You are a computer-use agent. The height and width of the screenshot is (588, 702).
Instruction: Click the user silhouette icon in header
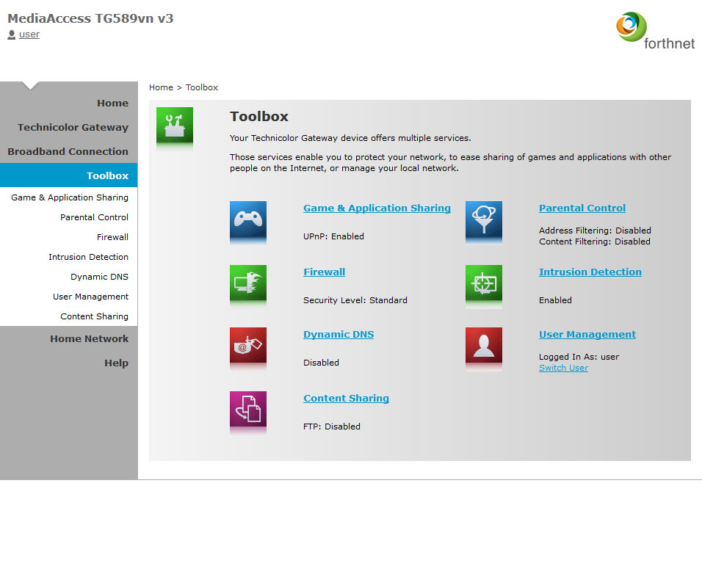tap(12, 35)
